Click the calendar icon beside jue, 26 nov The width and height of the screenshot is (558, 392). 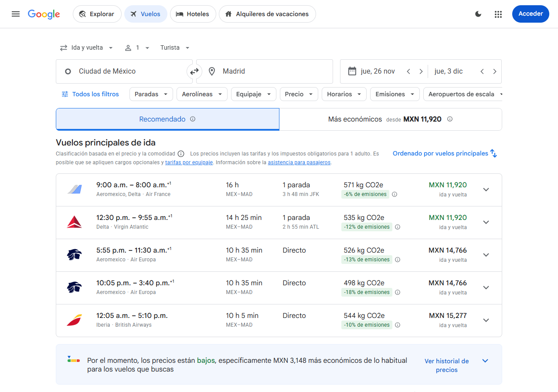click(352, 71)
